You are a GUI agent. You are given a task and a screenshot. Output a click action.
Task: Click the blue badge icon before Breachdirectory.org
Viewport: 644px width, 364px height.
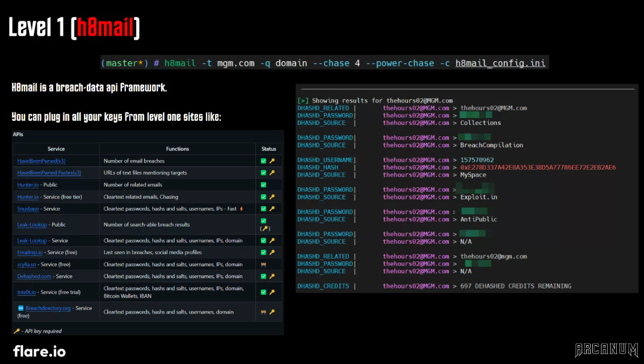click(20, 308)
